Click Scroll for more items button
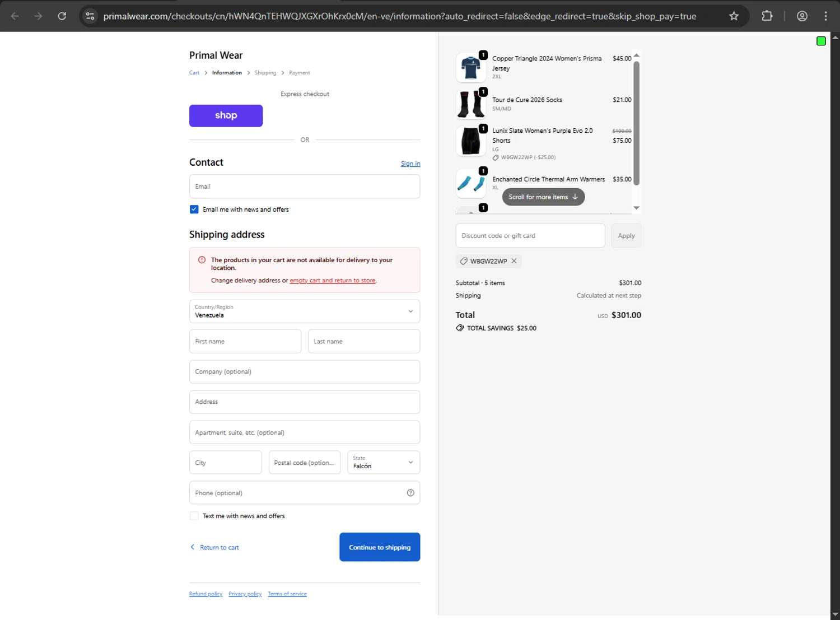The width and height of the screenshot is (840, 620). pyautogui.click(x=543, y=197)
